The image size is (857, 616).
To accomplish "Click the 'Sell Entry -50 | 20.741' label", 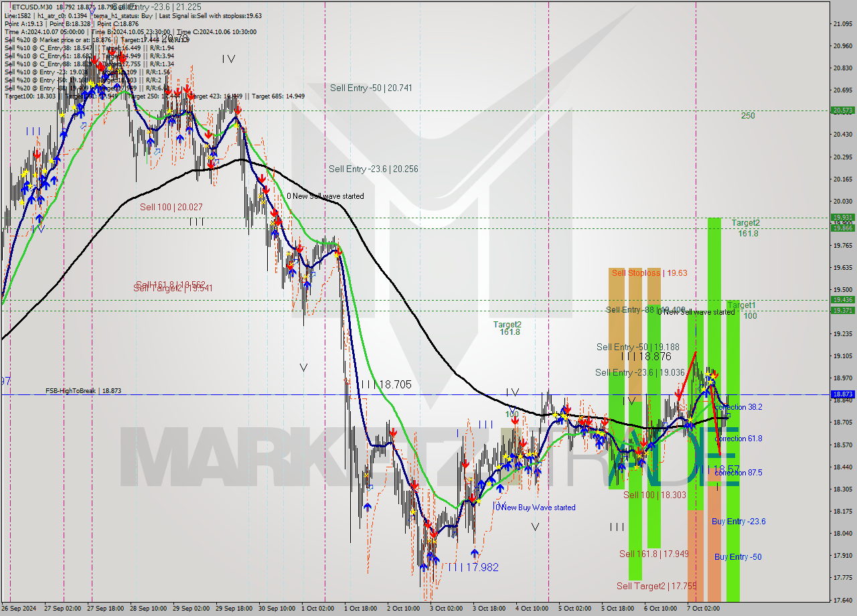I will coord(371,88).
